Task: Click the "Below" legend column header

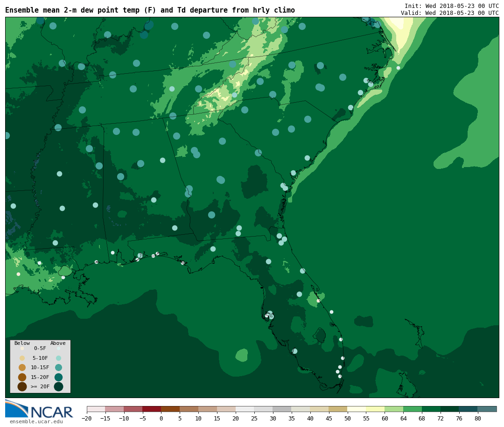Action: pyautogui.click(x=22, y=343)
